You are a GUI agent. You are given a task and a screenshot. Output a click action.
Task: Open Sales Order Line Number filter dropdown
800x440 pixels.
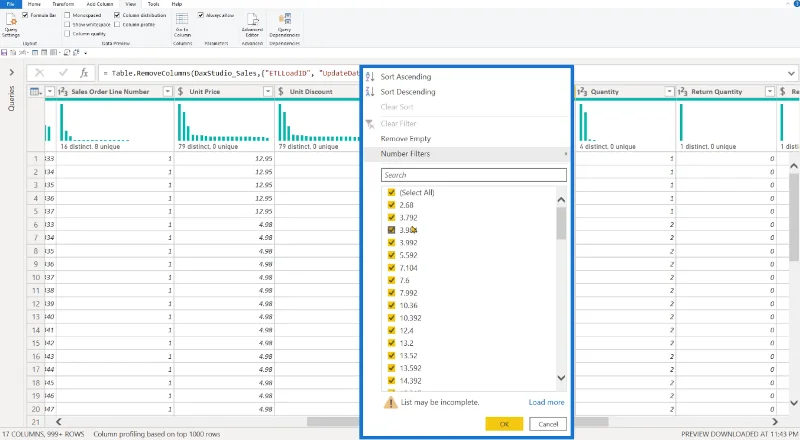pos(167,92)
